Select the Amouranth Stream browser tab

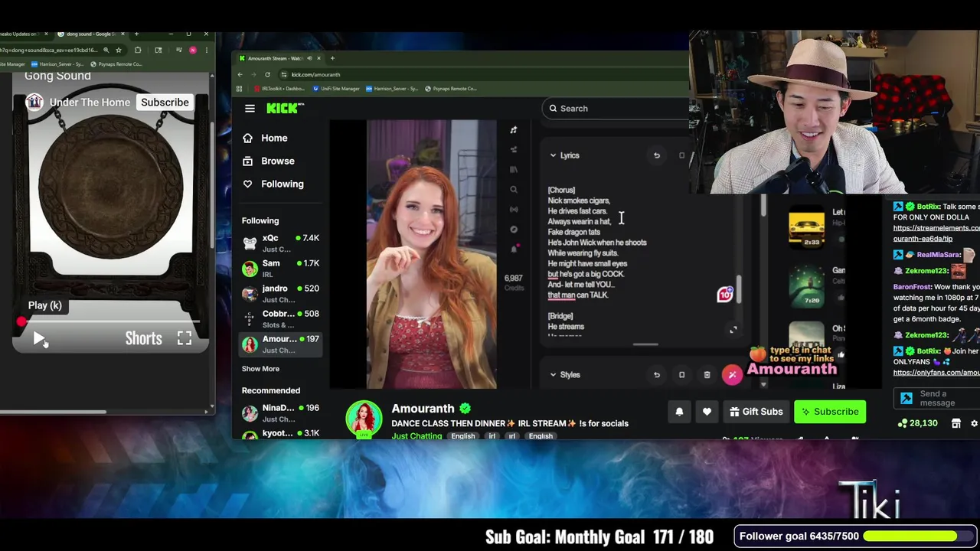point(280,58)
